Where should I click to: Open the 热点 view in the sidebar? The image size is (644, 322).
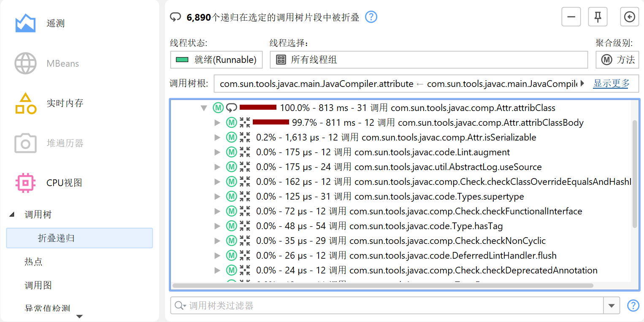coord(34,262)
